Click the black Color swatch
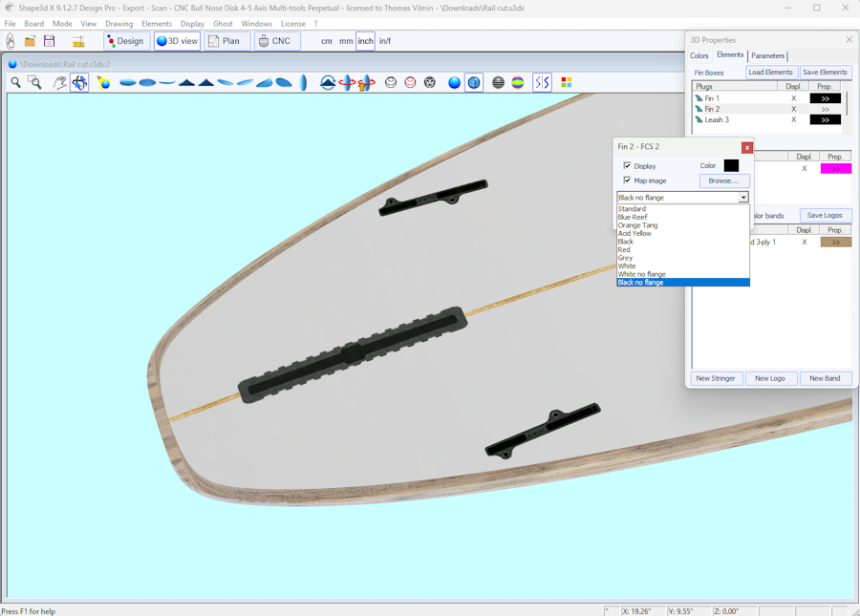Screen dimensions: 860x616 [x=731, y=165]
